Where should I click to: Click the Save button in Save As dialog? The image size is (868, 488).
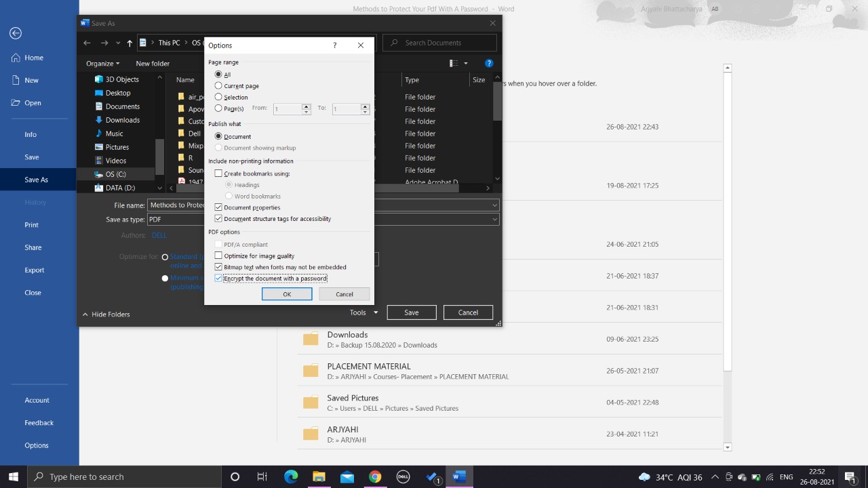tap(411, 312)
